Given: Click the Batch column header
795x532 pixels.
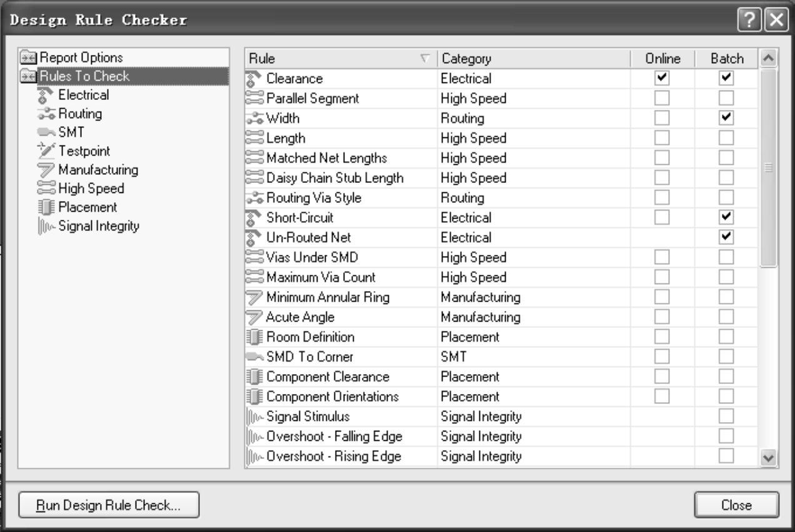Looking at the screenshot, I should (726, 59).
